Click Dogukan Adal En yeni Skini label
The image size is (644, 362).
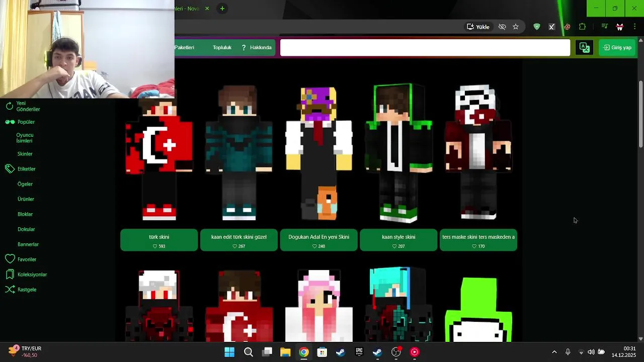pos(319,240)
